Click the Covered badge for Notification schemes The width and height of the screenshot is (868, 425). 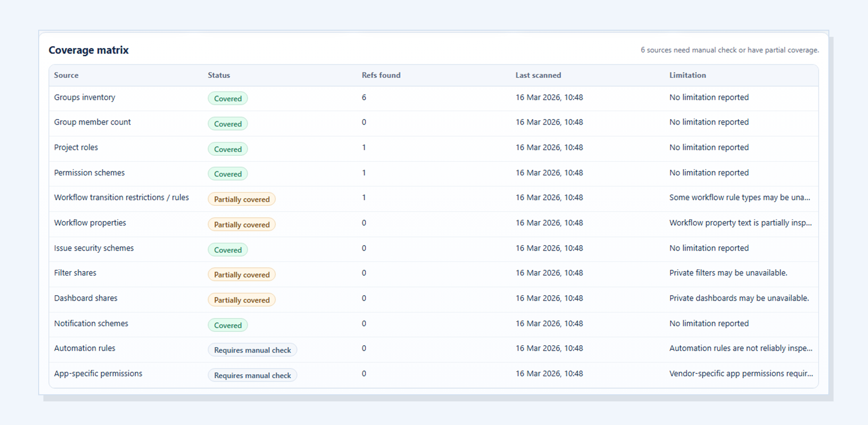pyautogui.click(x=228, y=325)
